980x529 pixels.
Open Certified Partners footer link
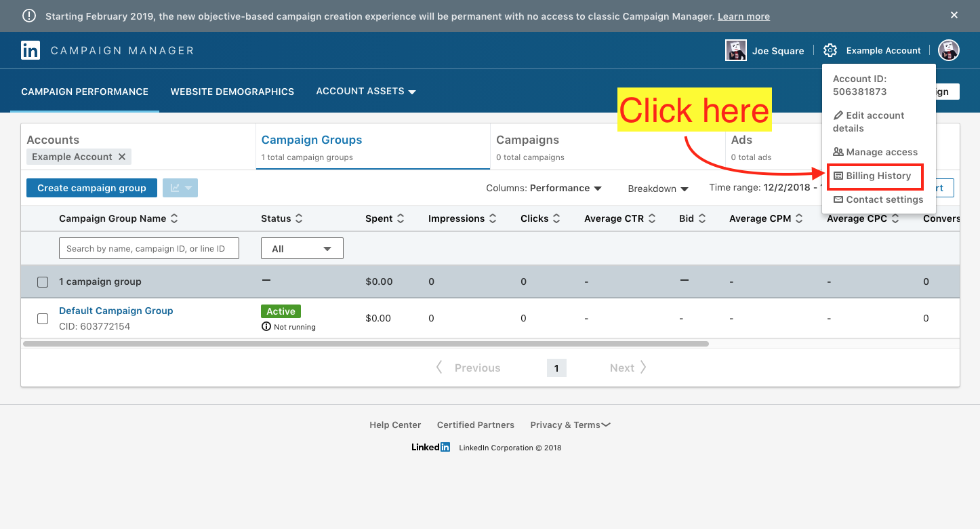[x=476, y=425]
